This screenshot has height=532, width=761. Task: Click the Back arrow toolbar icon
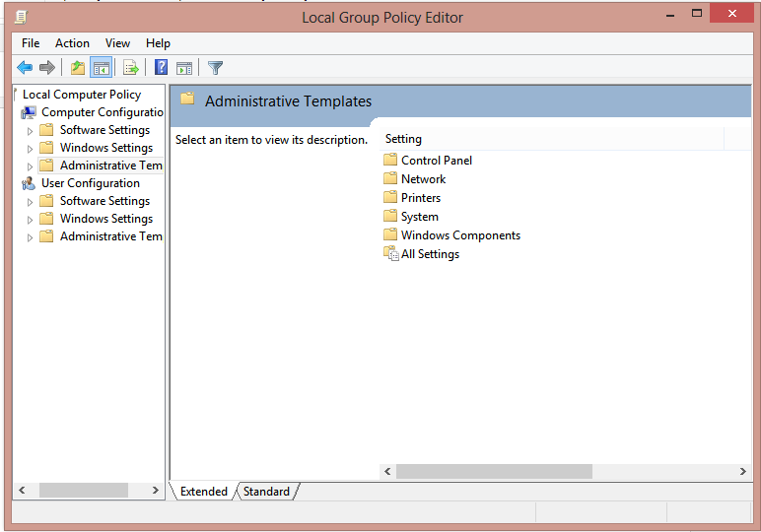pyautogui.click(x=25, y=67)
